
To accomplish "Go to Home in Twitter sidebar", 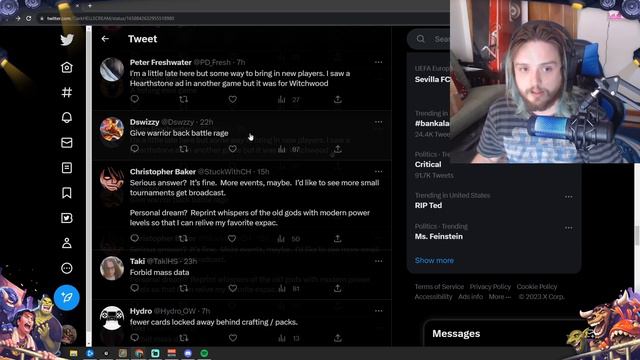I will tap(67, 67).
